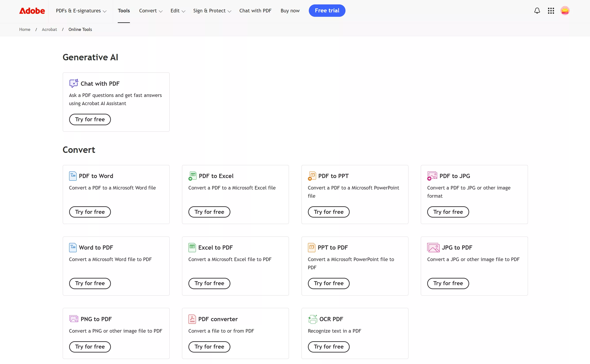Click the OCR PDF title
Screen dimensions: 590x364
(331, 319)
